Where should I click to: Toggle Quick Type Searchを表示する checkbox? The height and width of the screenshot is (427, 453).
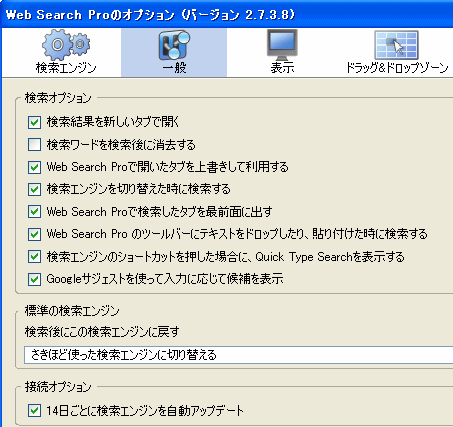point(35,257)
